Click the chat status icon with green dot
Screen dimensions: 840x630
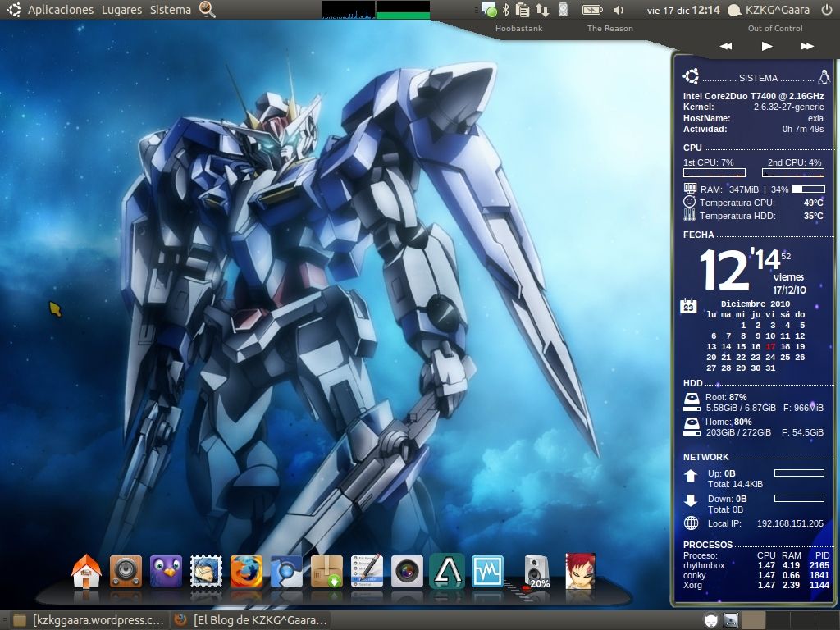pyautogui.click(x=489, y=10)
